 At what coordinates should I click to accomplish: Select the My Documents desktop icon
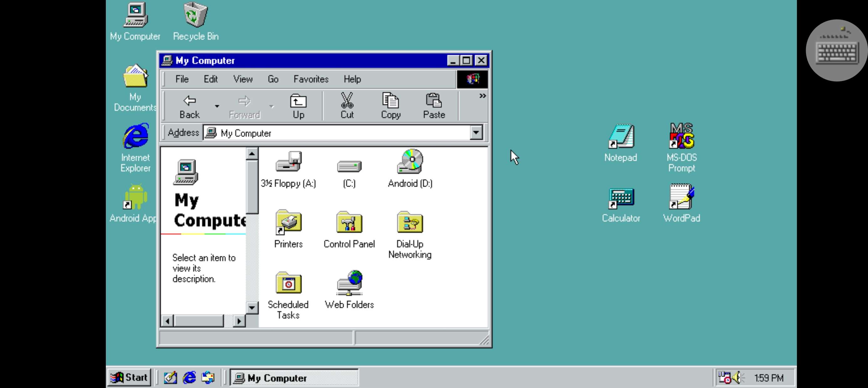135,88
